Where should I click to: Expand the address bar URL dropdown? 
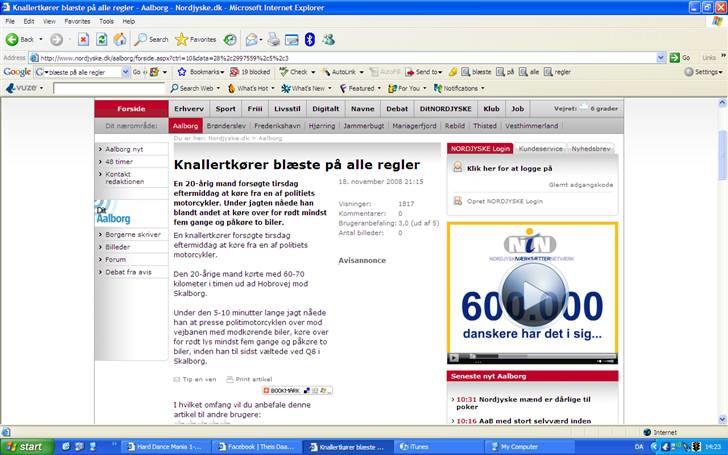click(661, 58)
